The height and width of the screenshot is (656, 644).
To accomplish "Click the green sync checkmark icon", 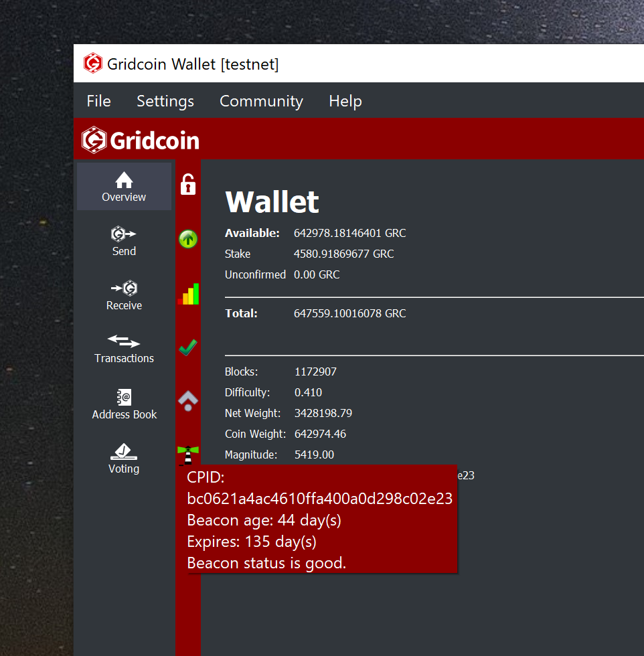I will click(x=188, y=347).
